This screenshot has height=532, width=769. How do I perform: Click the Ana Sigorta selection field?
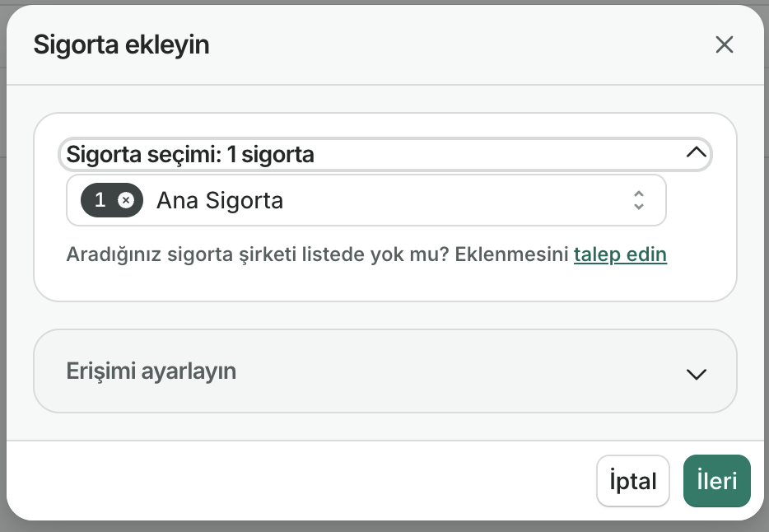coord(366,200)
